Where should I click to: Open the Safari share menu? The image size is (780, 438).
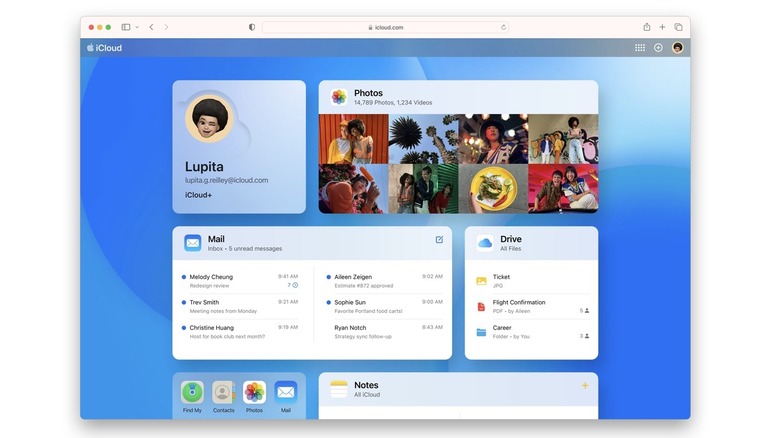click(647, 27)
